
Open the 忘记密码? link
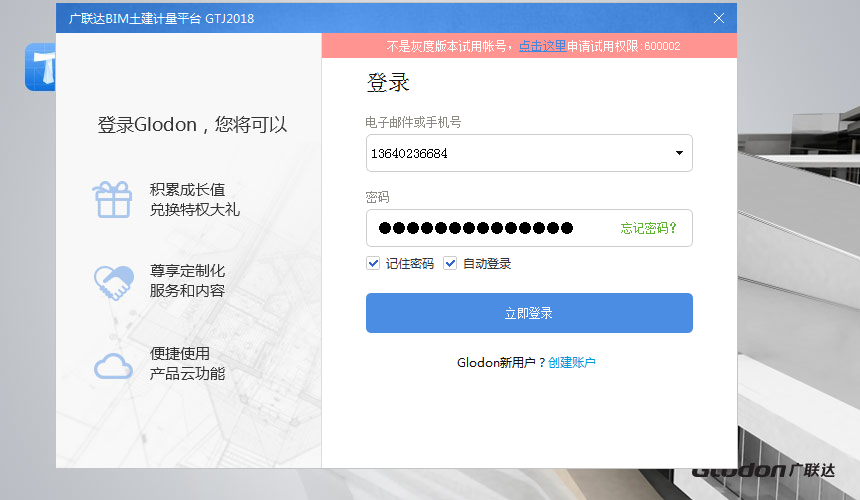[648, 228]
